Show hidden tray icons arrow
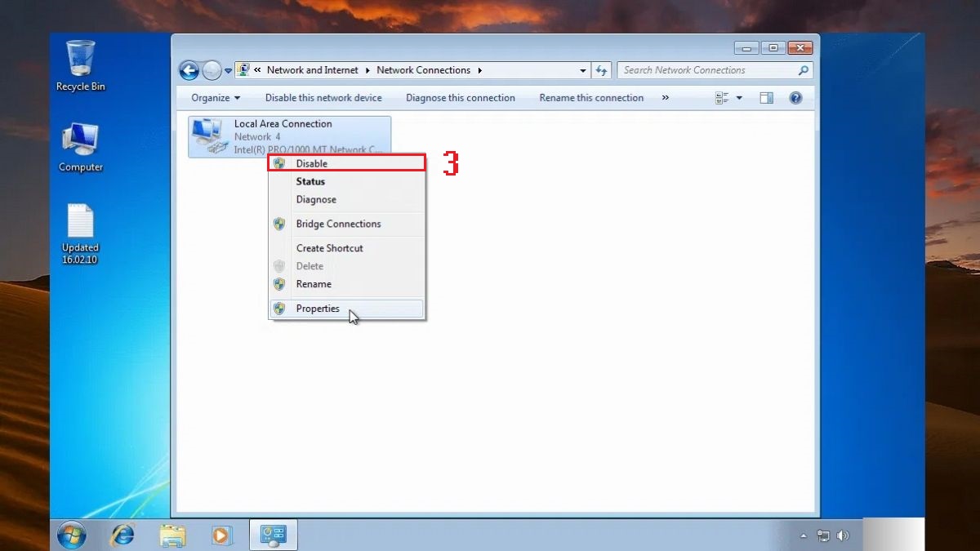Screen dimensions: 980x551 click(804, 536)
